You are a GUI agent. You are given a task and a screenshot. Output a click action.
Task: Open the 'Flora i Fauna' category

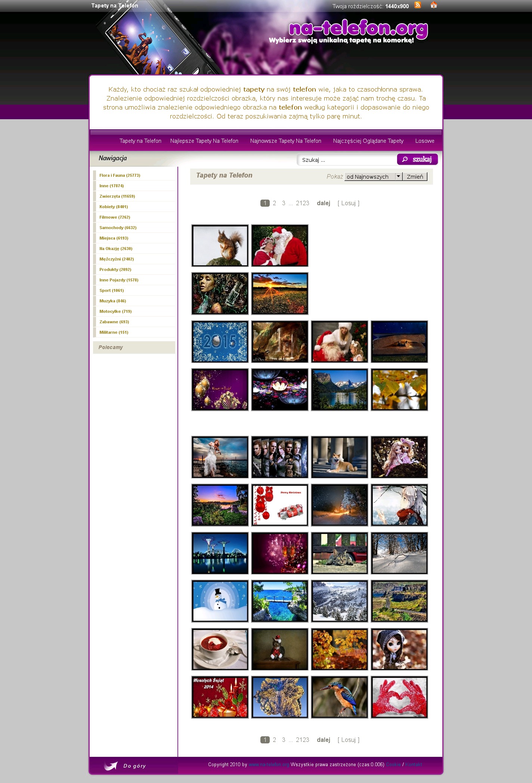(120, 175)
